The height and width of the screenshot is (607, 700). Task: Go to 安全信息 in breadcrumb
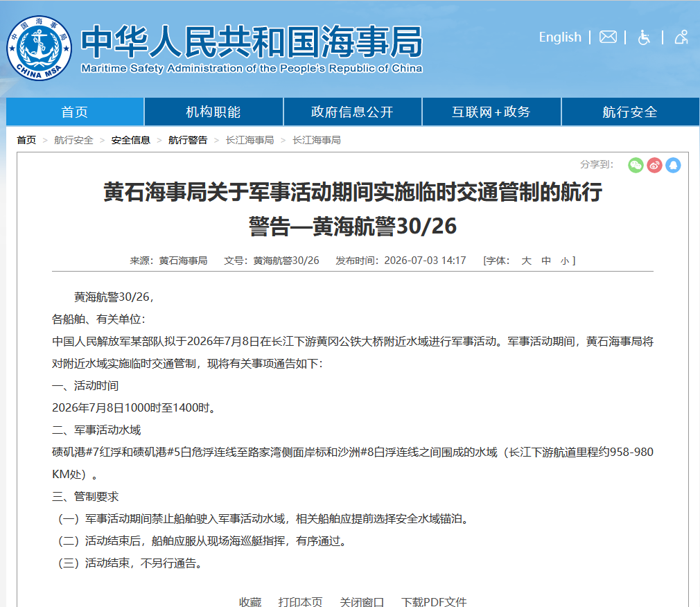click(x=131, y=140)
